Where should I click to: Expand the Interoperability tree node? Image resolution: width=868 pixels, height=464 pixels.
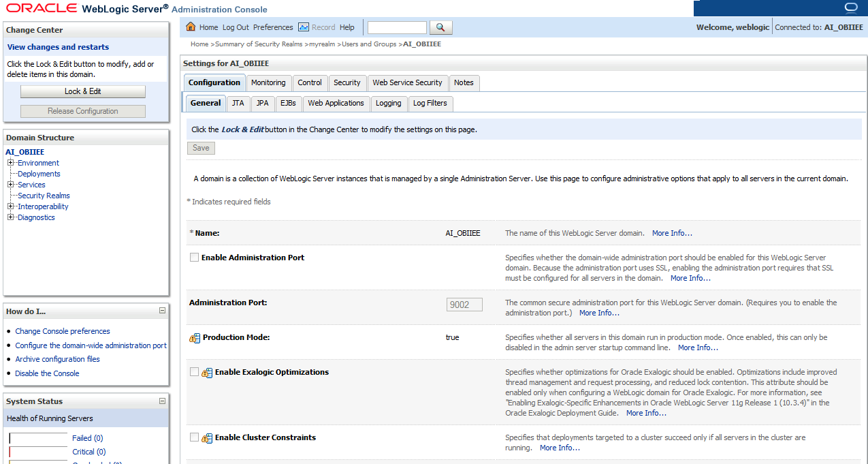[x=10, y=206]
